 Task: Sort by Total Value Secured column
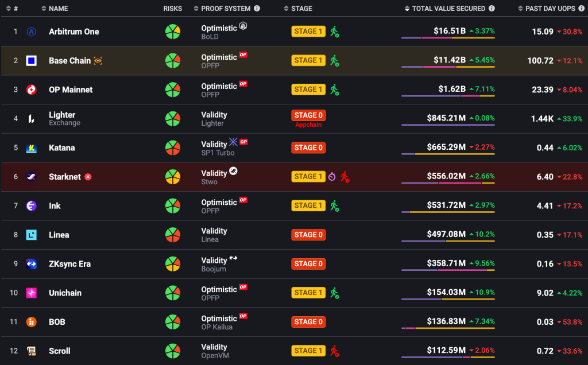(x=448, y=9)
